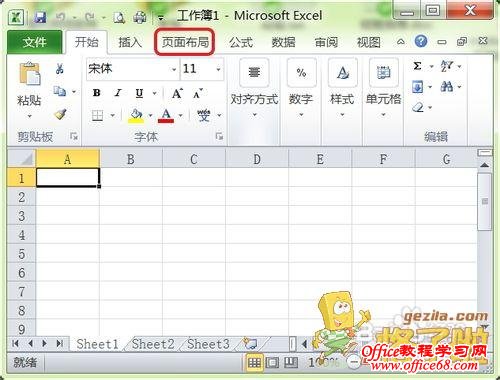The width and height of the screenshot is (500, 380).
Task: Click the Quick Print printer icon
Action: (x=140, y=17)
